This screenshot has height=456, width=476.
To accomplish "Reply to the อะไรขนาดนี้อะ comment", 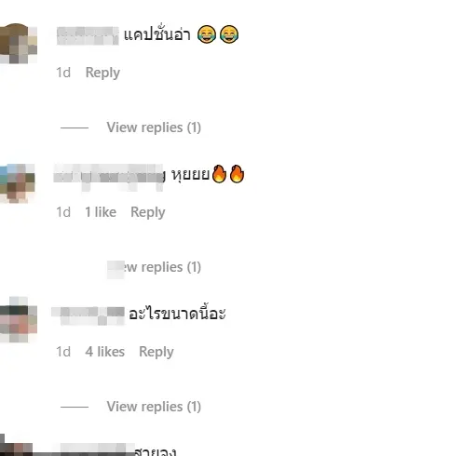I will coord(156,352).
